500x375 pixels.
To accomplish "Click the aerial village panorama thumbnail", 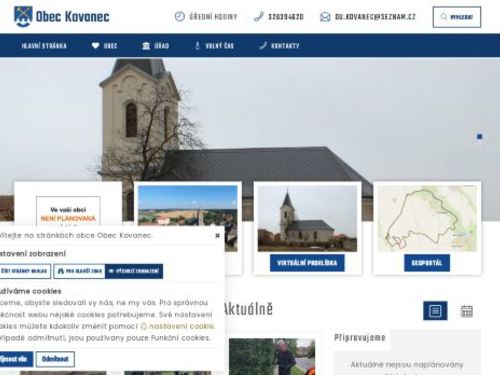I will 188,204.
